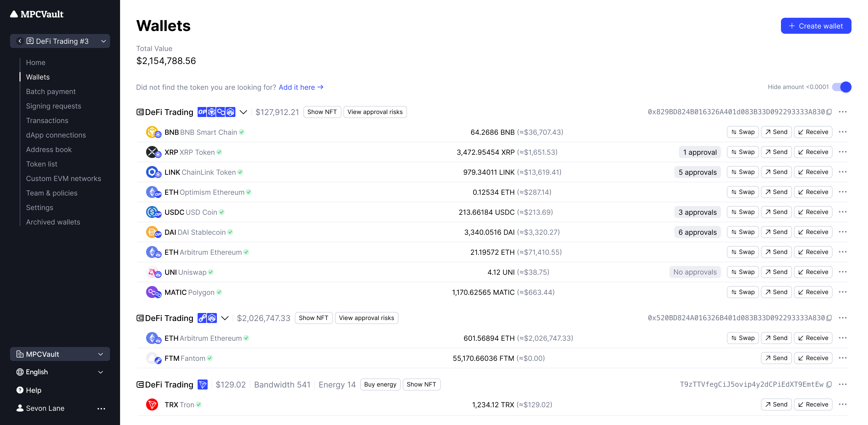Collapse the first DeFi Trading wallet chevron
Image resolution: width=868 pixels, height=425 pixels.
click(243, 112)
